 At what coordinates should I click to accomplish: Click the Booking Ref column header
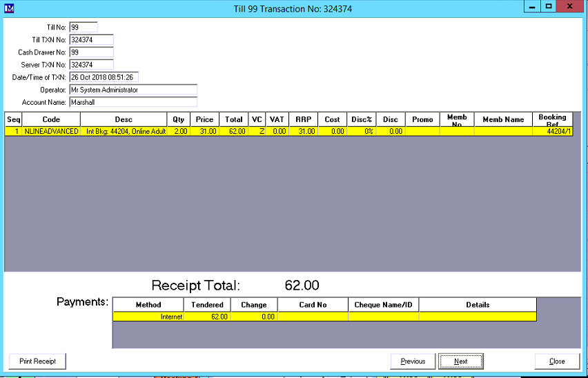pos(552,119)
